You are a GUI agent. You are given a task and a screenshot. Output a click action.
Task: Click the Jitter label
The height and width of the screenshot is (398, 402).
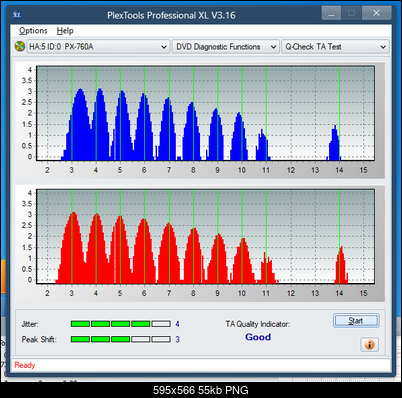point(30,324)
